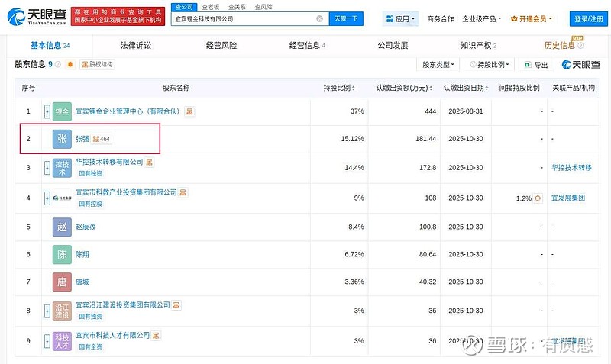611x364 pixels.
Task: Click the 唐 avatar for 唐城
Action: click(62, 282)
